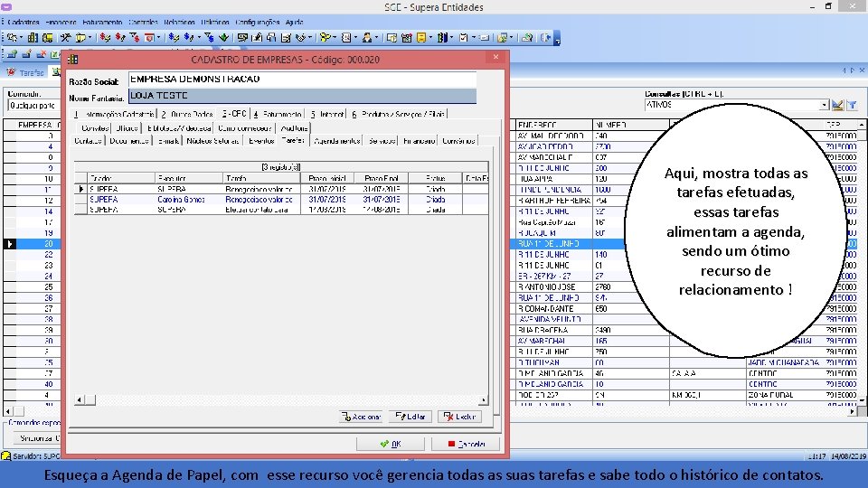Open the Cadastros menu

coord(24,22)
